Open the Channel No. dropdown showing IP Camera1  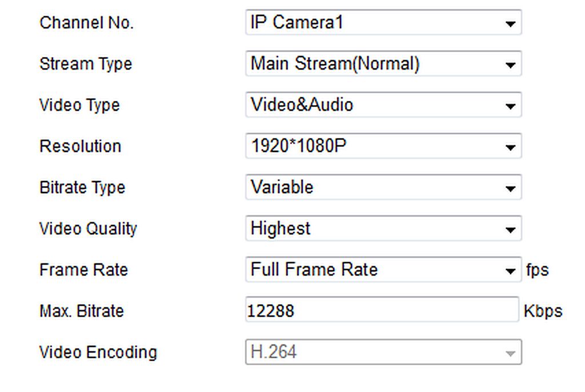(x=383, y=22)
